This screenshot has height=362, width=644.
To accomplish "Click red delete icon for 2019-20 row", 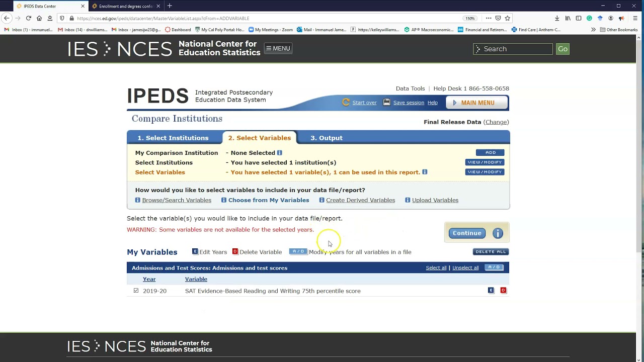I will 503,291.
